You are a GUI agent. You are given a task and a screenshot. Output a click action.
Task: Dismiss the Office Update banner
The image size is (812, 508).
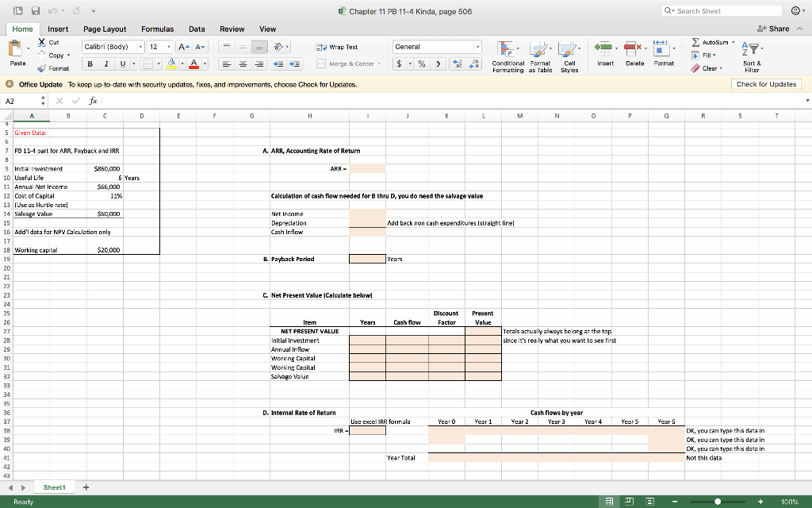pos(10,84)
